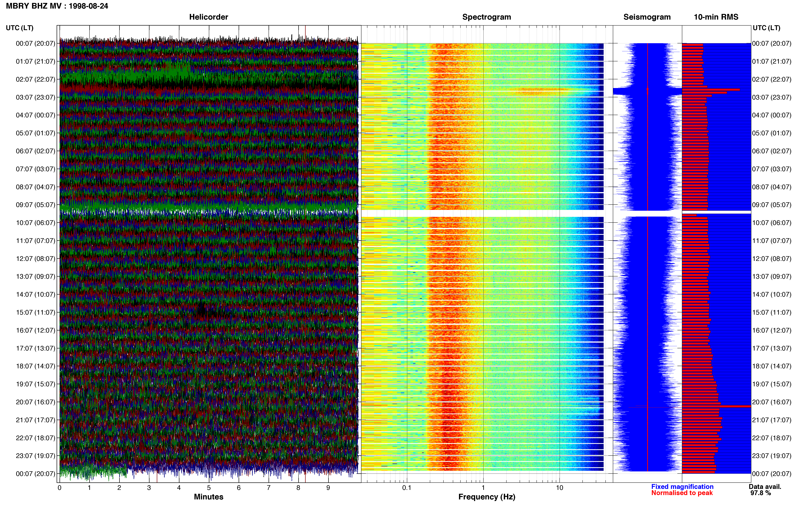Image resolution: width=812 pixels, height=508 pixels.
Task: Click left time label '04:07 (00:07)'
Action: pyautogui.click(x=36, y=115)
